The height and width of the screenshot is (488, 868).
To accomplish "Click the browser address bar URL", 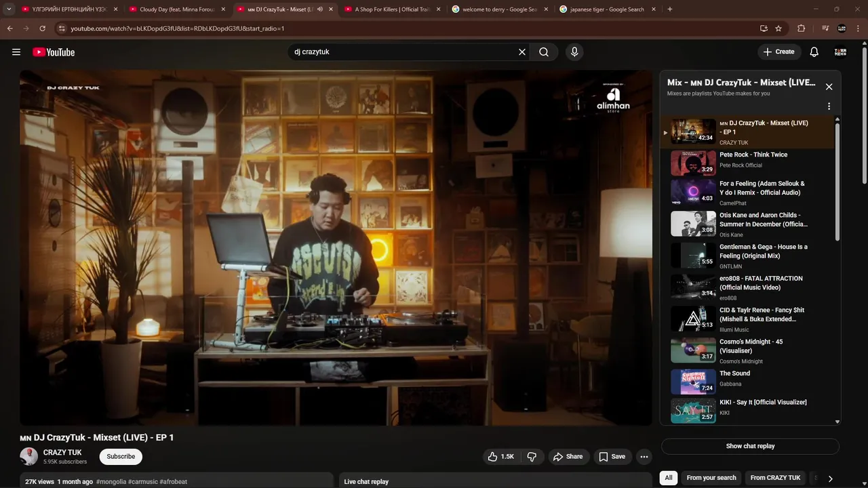I will coord(178,28).
